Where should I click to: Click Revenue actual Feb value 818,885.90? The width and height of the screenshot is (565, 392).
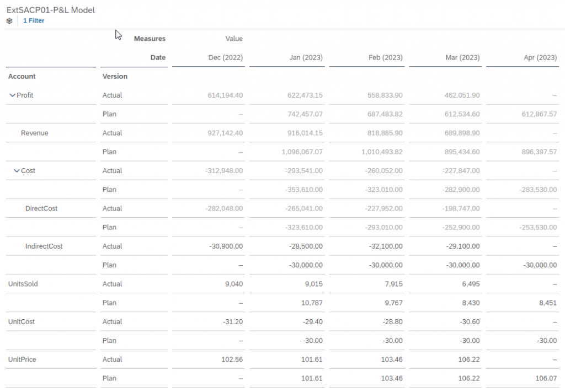[x=385, y=133]
